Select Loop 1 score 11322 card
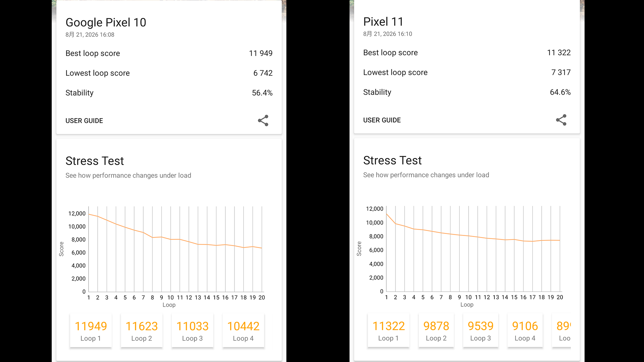 coord(389,330)
